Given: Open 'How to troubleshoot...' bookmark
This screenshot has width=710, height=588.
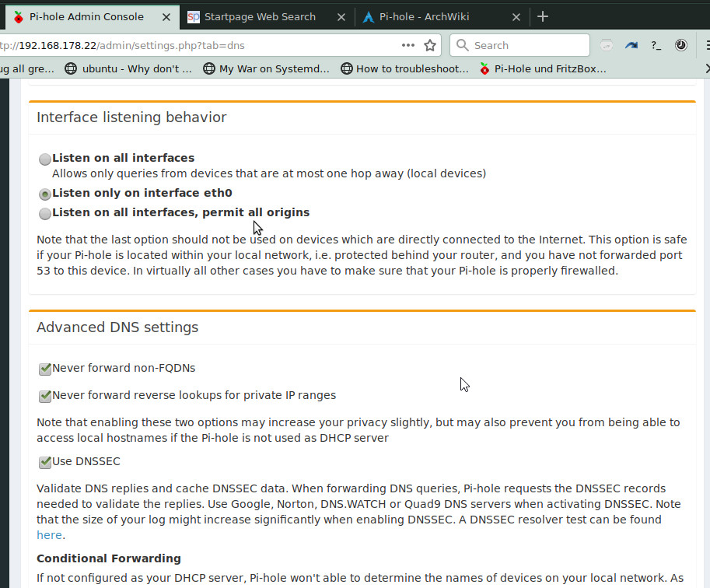Looking at the screenshot, I should 405,69.
